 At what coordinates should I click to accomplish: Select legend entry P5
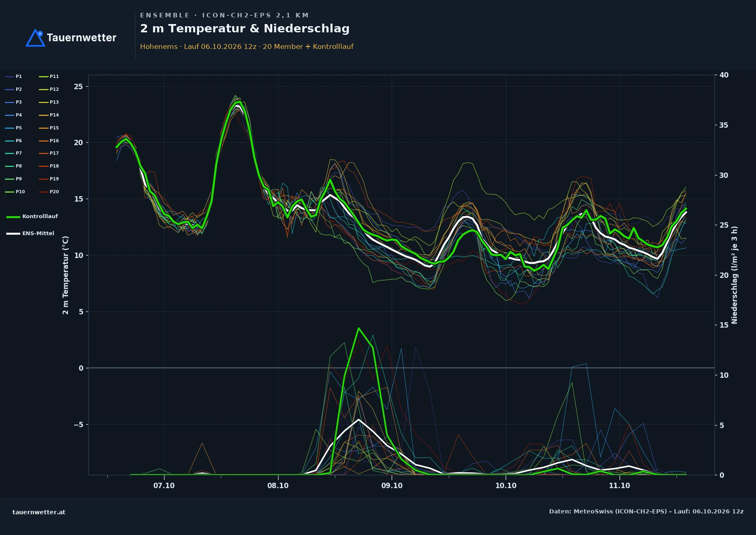pos(13,128)
